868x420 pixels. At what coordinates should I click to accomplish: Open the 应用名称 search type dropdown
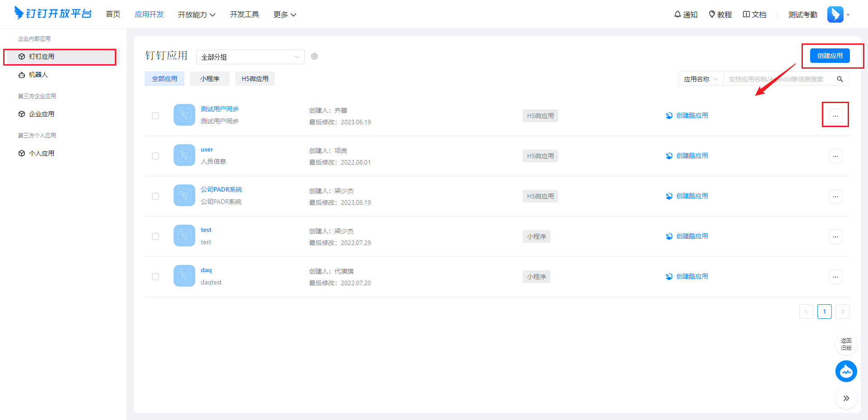(x=701, y=79)
